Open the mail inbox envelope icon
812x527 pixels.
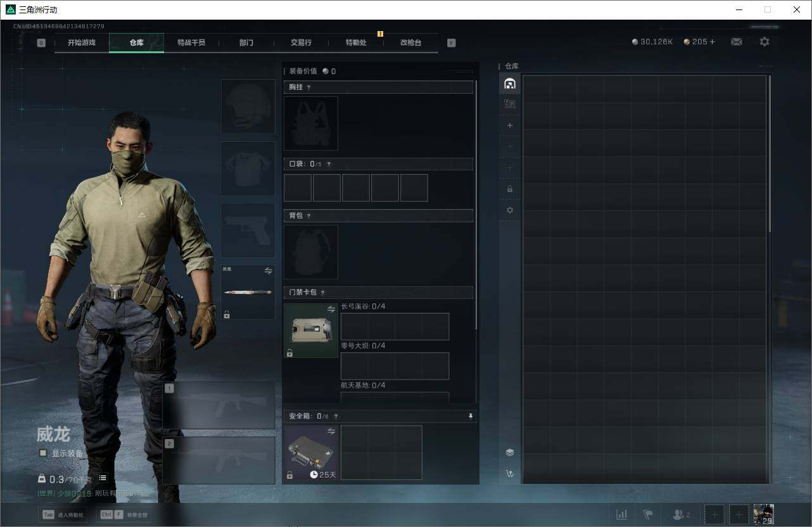pos(736,42)
